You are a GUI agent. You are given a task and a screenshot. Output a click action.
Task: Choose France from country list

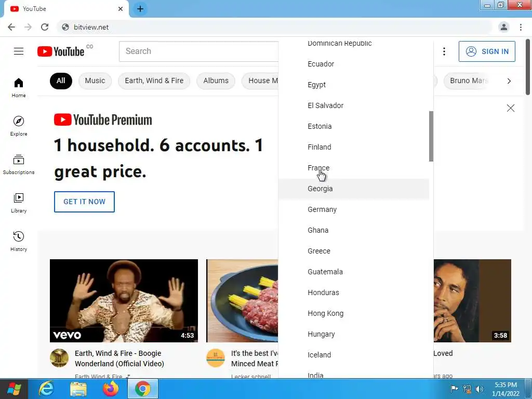pyautogui.click(x=353, y=168)
